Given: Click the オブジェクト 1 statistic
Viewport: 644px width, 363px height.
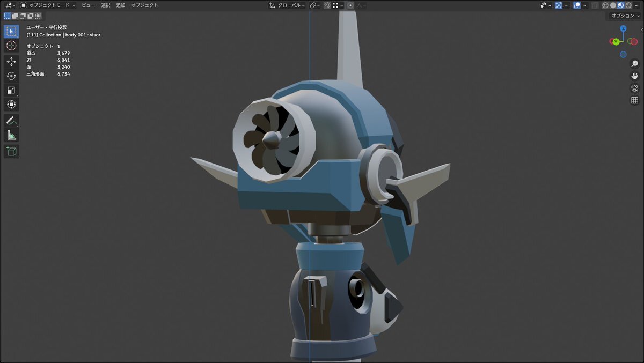Looking at the screenshot, I should 43,46.
